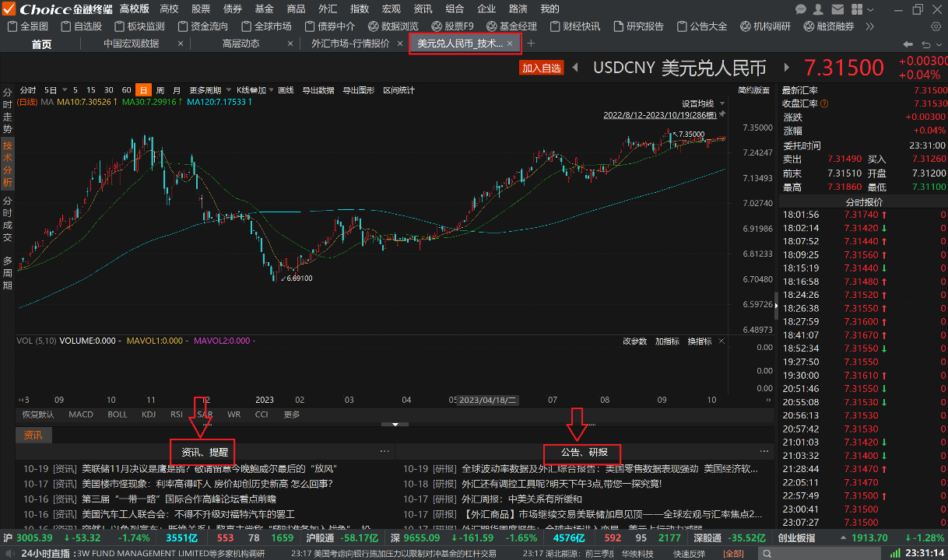Viewport: 948px width, 560px height.
Task: Switch to the 首页 tab
Action: coord(41,44)
